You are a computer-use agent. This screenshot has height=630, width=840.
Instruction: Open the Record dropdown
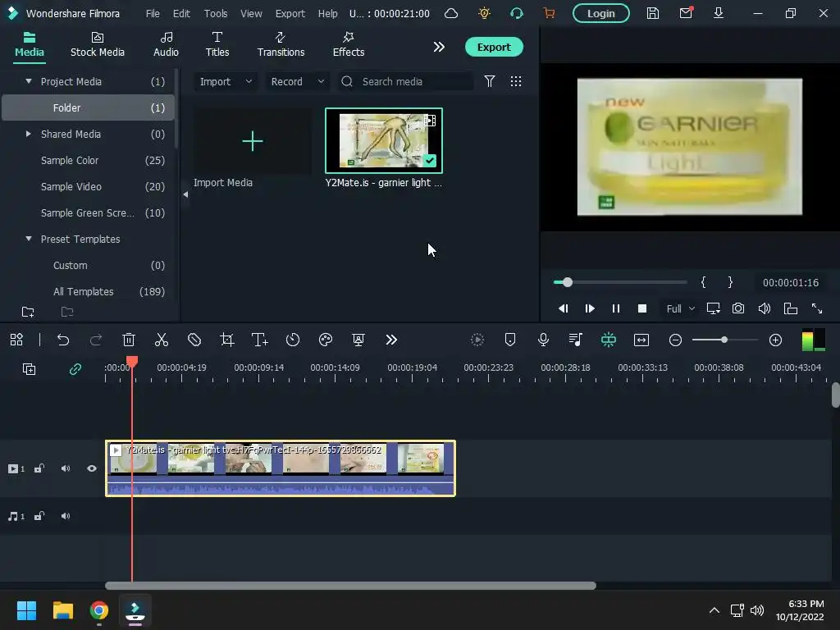click(x=297, y=81)
